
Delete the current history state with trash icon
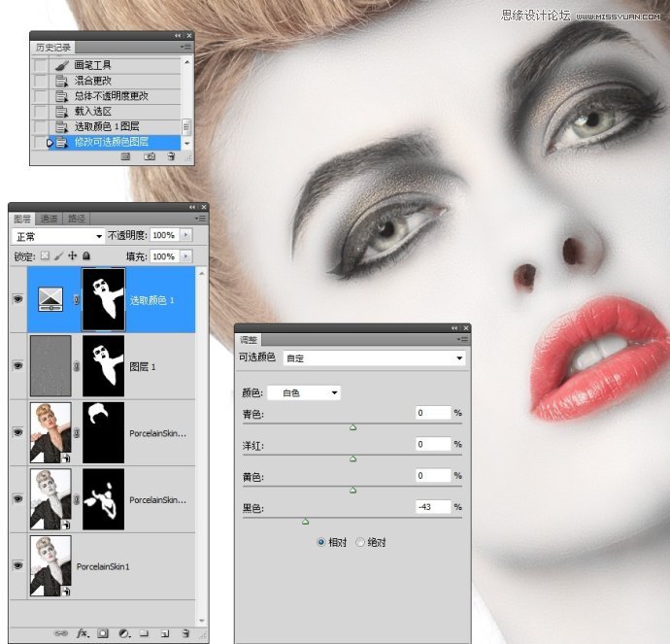pos(171,155)
